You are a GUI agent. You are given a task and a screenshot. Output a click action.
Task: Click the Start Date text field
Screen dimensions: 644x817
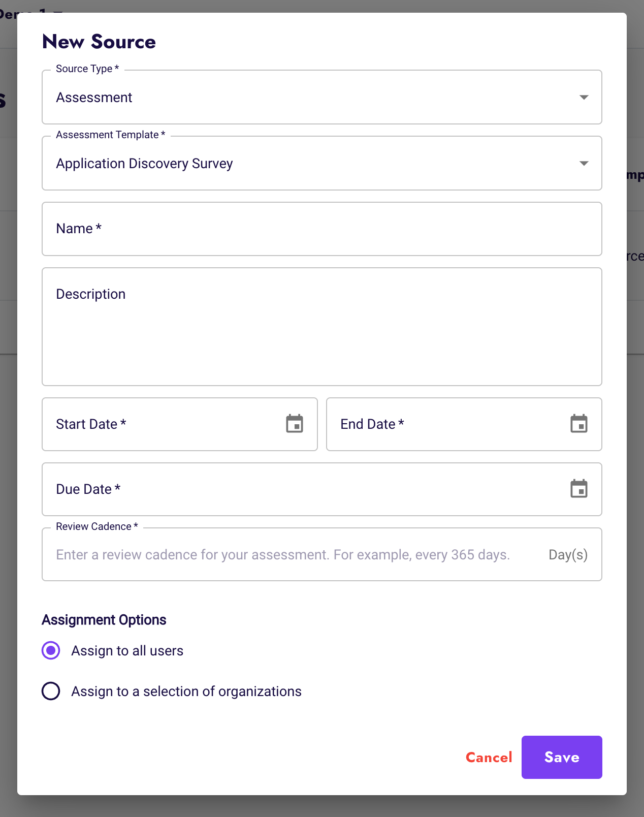coord(163,424)
